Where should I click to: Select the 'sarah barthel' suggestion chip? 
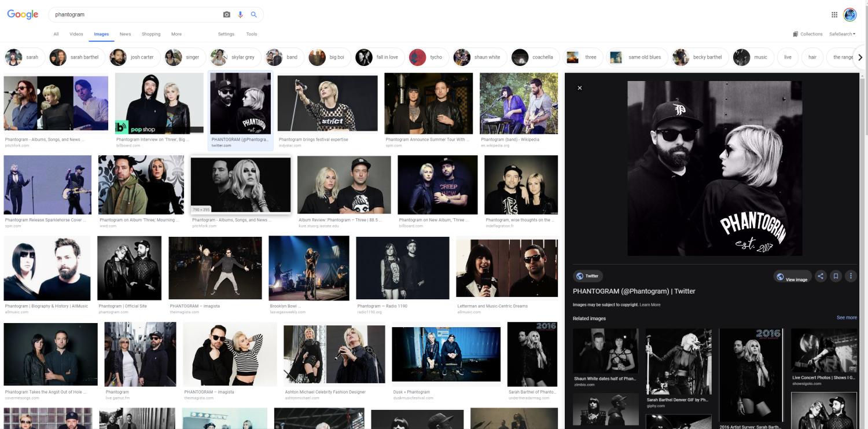(75, 57)
